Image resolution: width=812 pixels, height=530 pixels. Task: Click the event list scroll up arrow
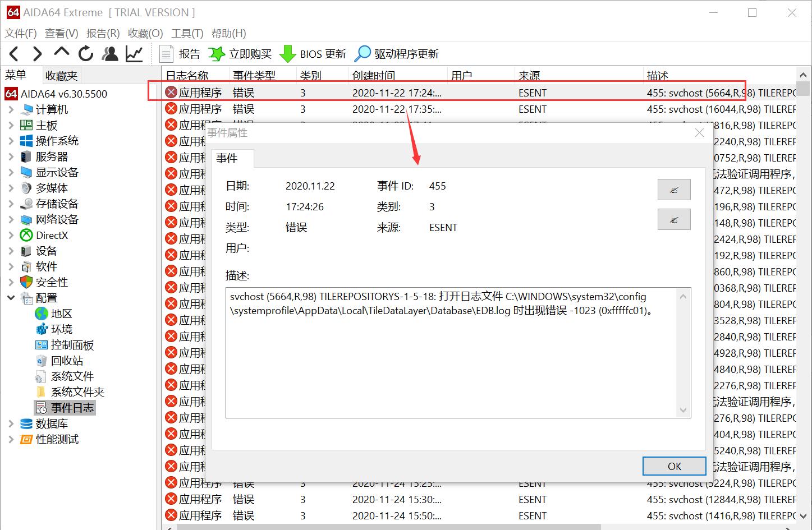point(804,75)
